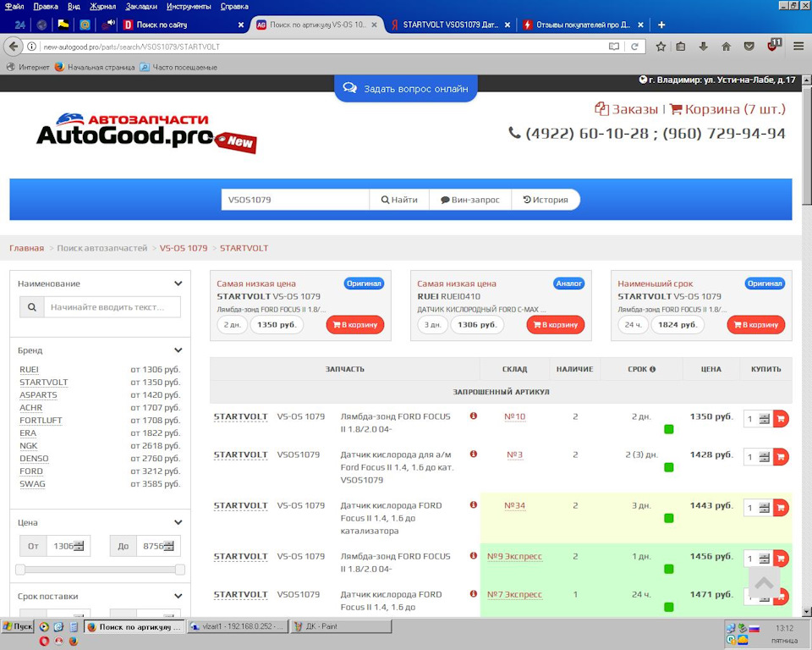This screenshot has height=650, width=812.
Task: Open search История button
Action: coord(546,200)
